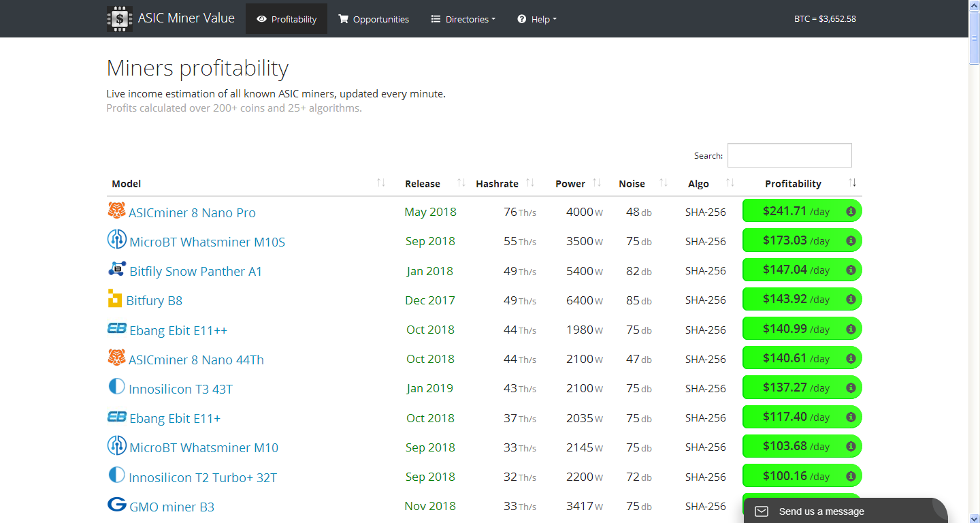Open info icon on $147.04 profitability
This screenshot has width=980, height=523.
point(851,270)
